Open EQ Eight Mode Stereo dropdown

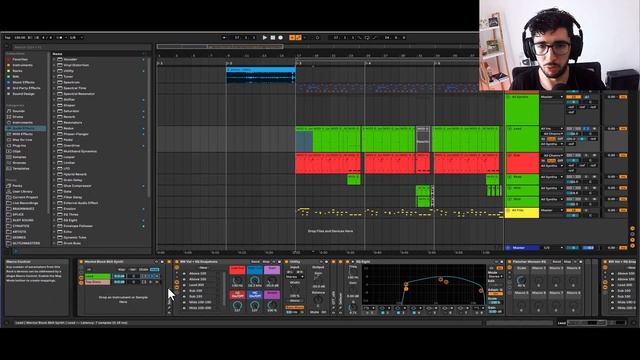(x=494, y=276)
